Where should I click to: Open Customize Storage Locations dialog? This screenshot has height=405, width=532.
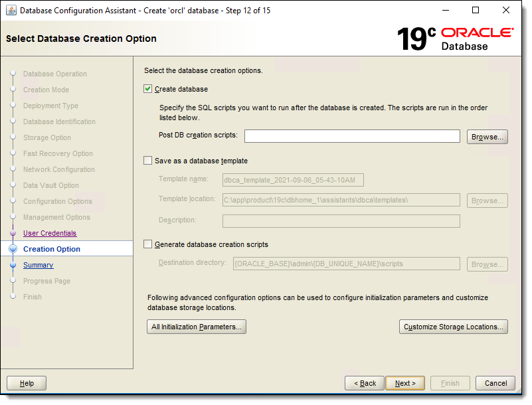click(453, 327)
